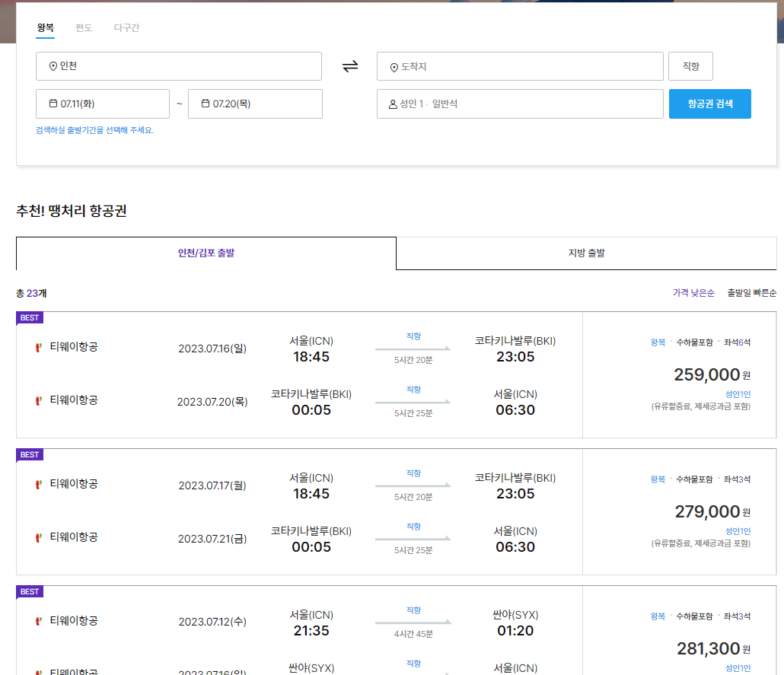
Task: Switch to the 지방 출발 tab
Action: [x=586, y=253]
